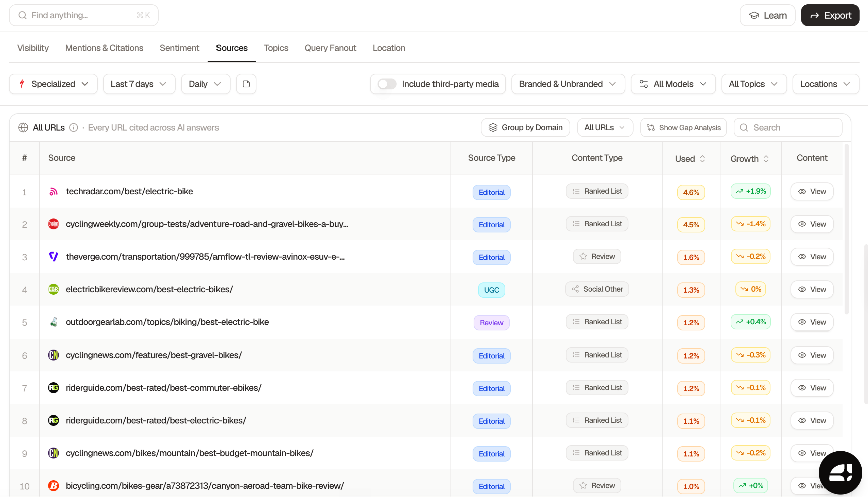
Task: Sort table by the Growth column
Action: (750, 159)
